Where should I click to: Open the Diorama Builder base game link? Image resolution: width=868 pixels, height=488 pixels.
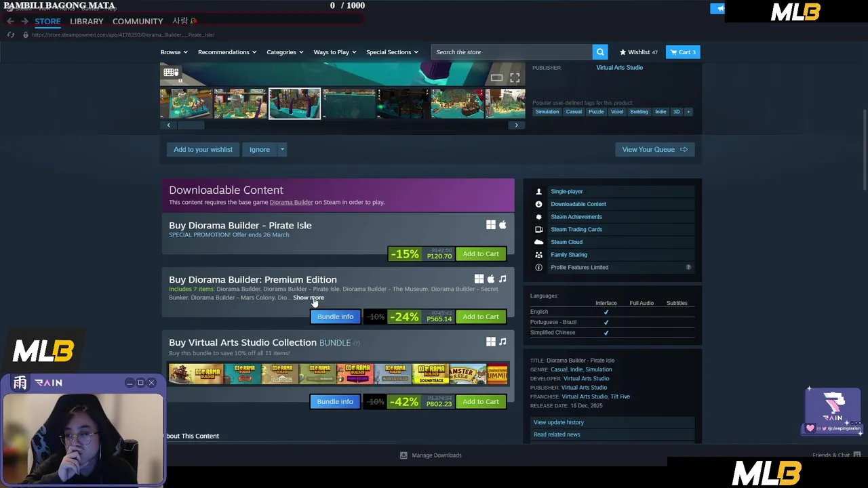[x=291, y=202]
